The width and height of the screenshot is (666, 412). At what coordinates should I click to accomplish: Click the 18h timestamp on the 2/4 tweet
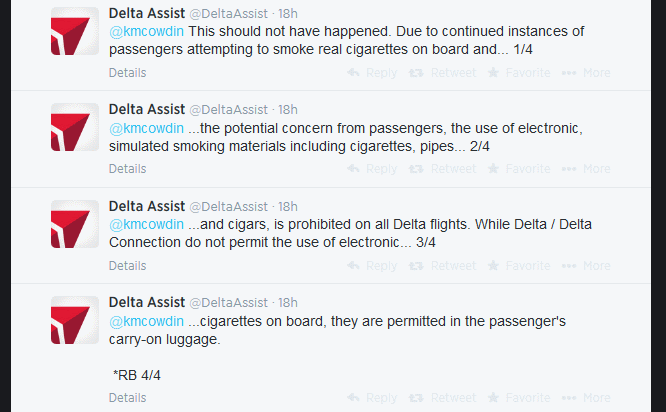[x=288, y=109]
